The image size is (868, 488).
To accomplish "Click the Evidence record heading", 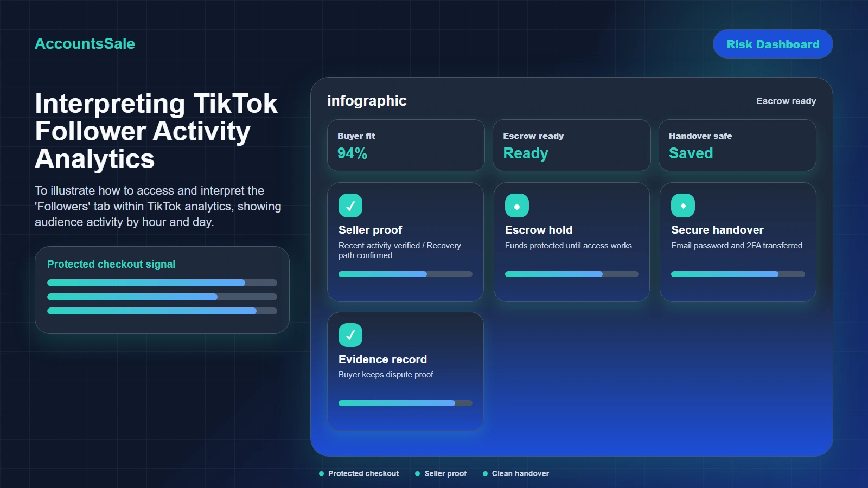I will click(x=382, y=359).
